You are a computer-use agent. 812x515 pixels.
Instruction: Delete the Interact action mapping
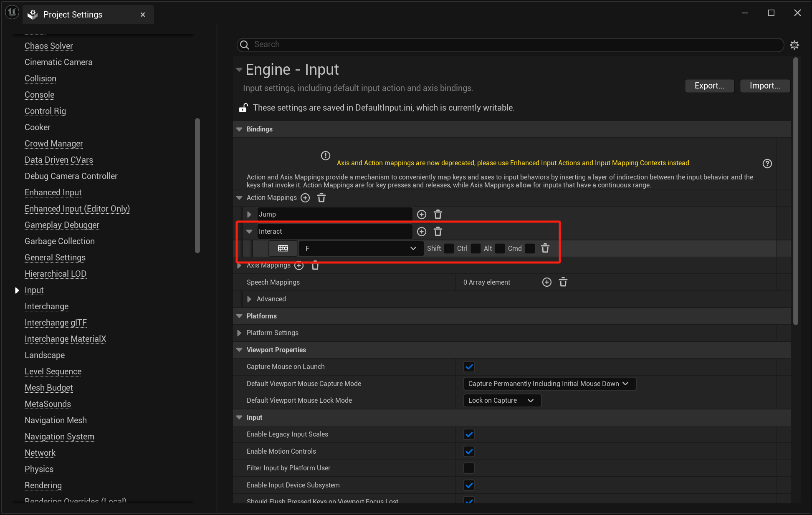click(x=438, y=232)
